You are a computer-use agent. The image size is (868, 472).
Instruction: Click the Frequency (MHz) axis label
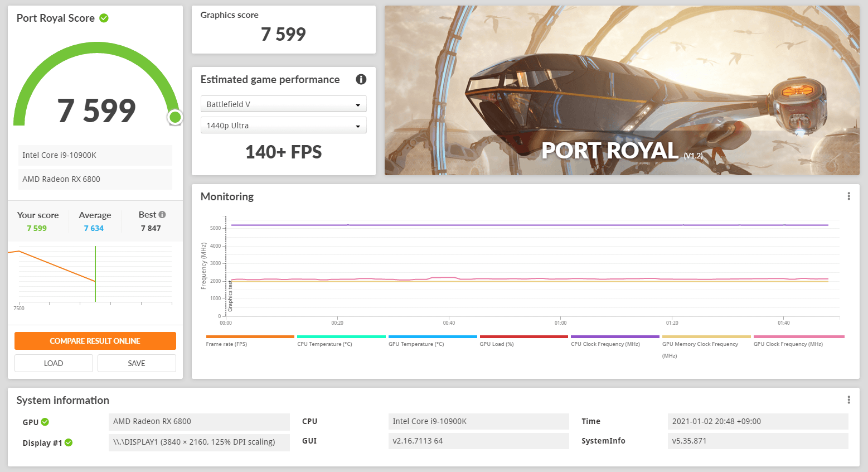(x=204, y=266)
